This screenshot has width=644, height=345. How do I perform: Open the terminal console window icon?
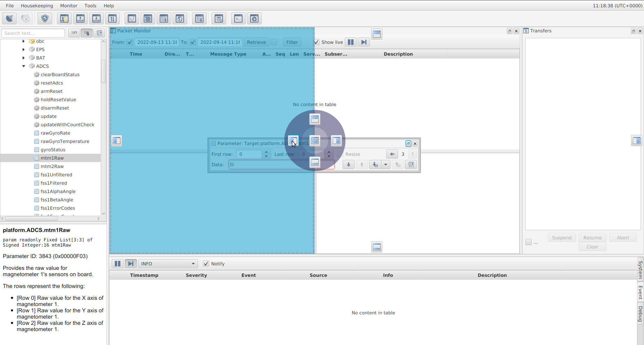pyautogui.click(x=238, y=18)
